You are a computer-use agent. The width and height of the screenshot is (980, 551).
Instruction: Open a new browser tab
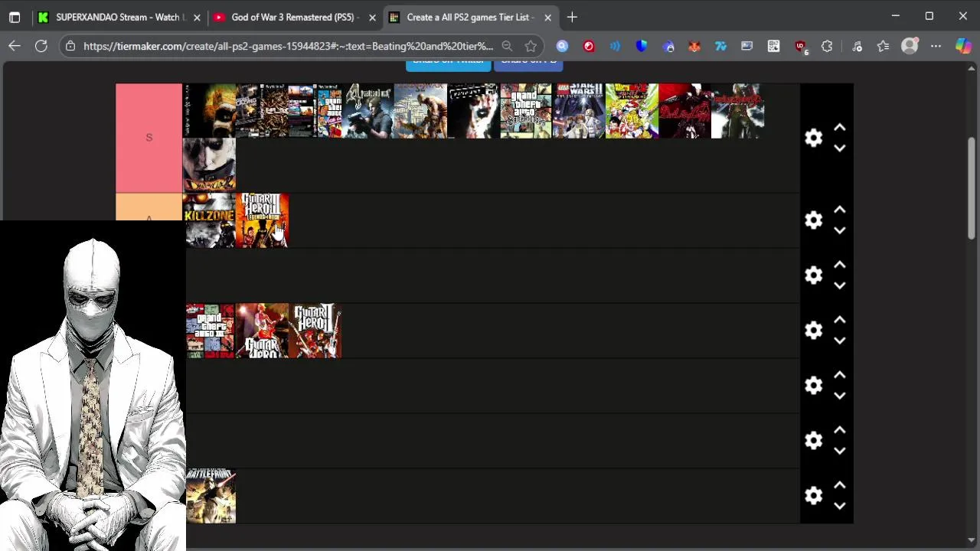[x=572, y=17]
